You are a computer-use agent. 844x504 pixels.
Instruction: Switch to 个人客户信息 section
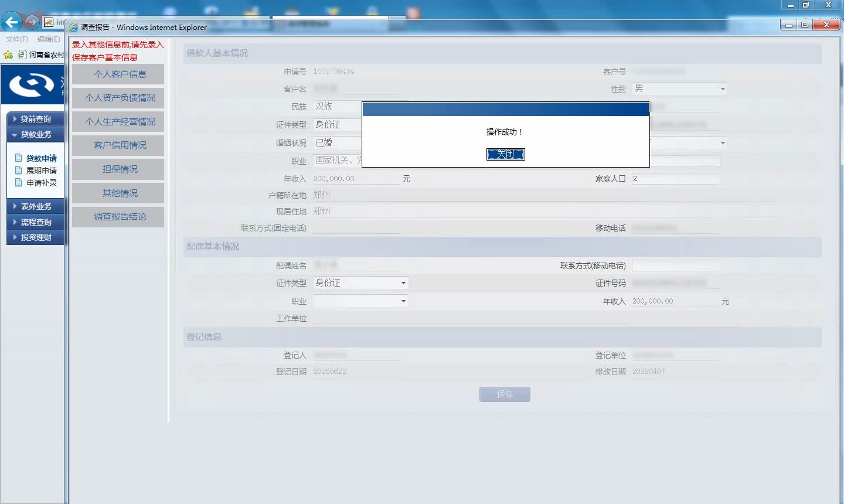(118, 74)
